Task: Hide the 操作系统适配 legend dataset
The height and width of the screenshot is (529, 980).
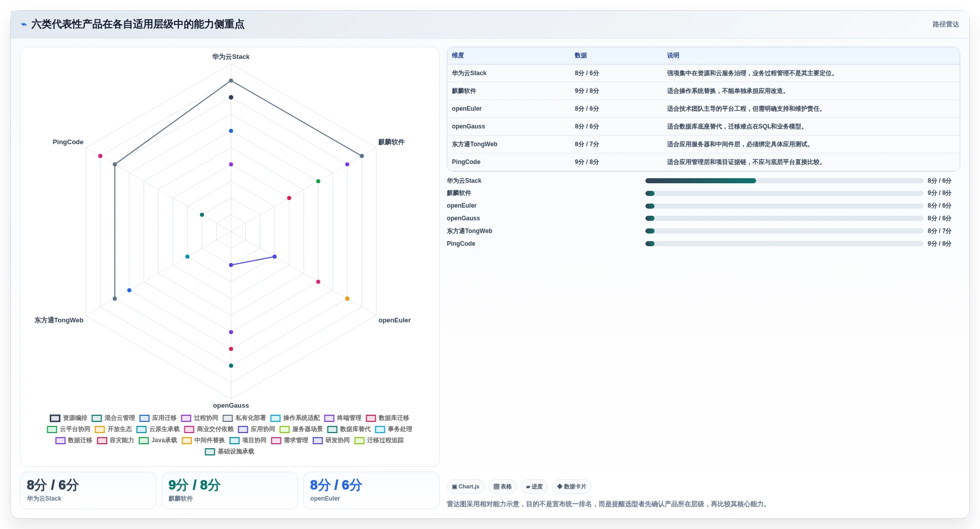Action: click(295, 418)
